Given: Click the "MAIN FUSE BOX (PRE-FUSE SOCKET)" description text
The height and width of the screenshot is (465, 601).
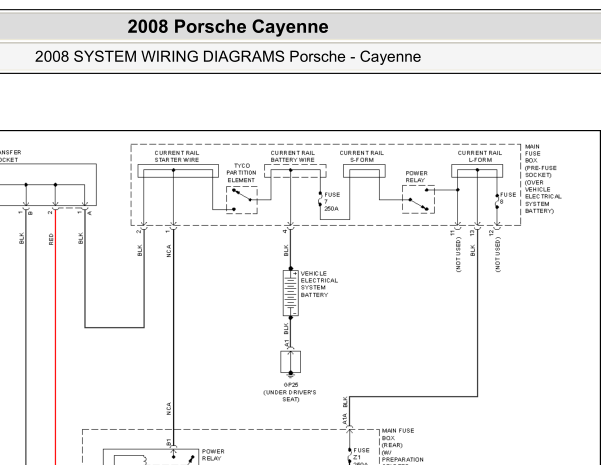Looking at the screenshot, I should click(x=542, y=179).
